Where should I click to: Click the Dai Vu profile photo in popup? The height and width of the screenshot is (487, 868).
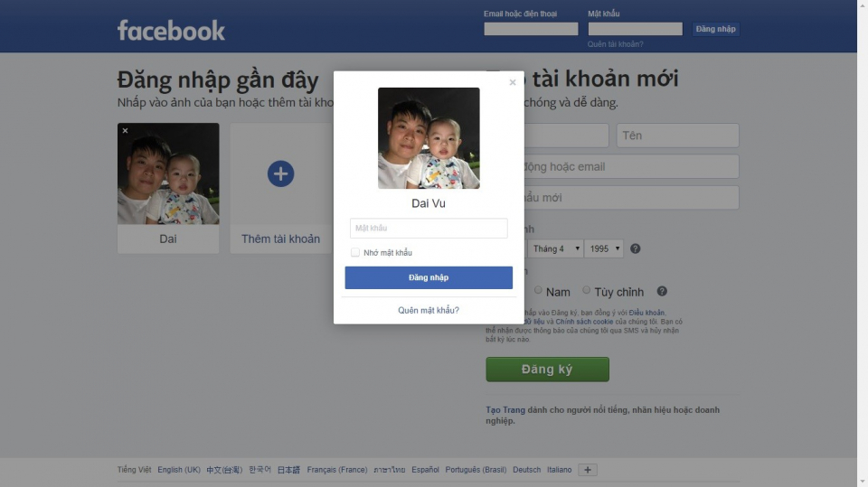pyautogui.click(x=429, y=138)
